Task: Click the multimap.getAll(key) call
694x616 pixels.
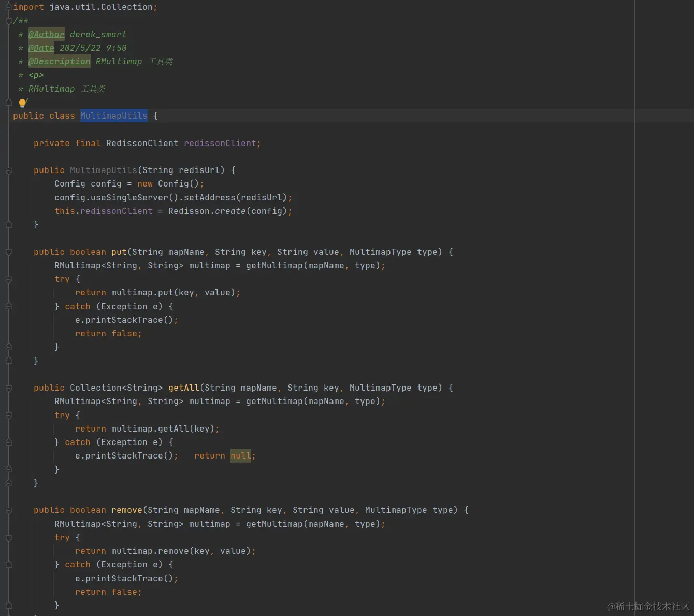Action: [163, 428]
